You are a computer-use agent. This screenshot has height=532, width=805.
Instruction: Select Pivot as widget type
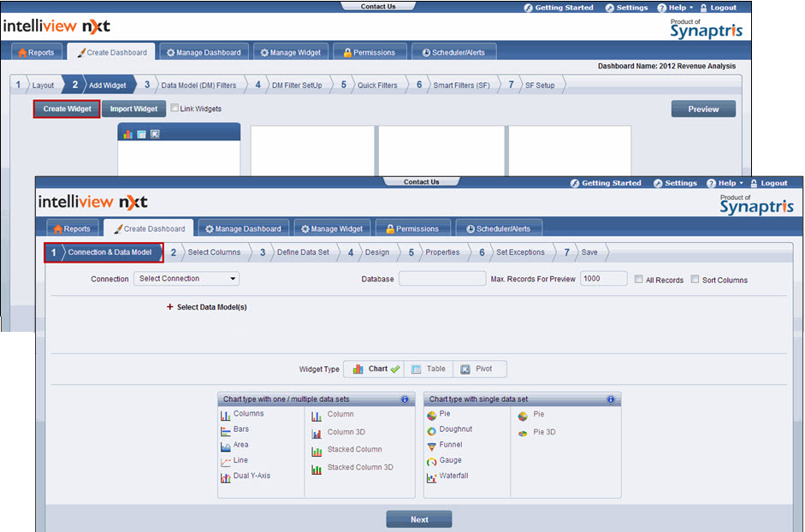click(x=480, y=369)
